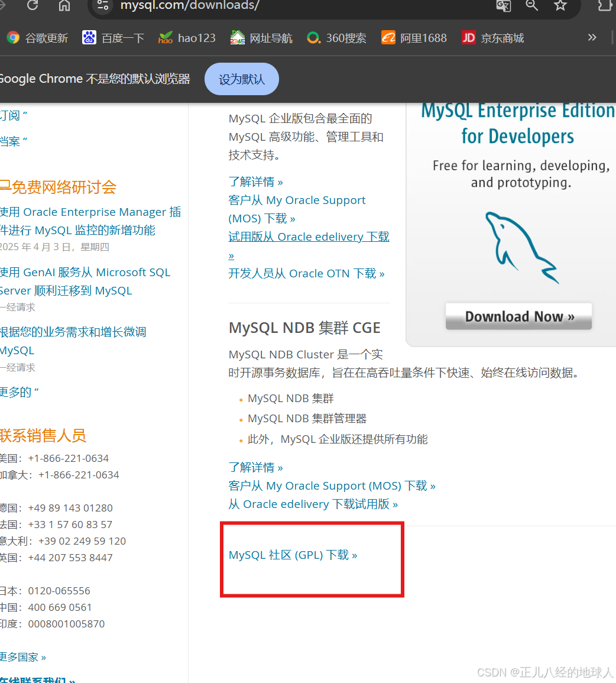The image size is (616, 683).
Task: Click Japan phone 0120-065556
Action: click(59, 591)
